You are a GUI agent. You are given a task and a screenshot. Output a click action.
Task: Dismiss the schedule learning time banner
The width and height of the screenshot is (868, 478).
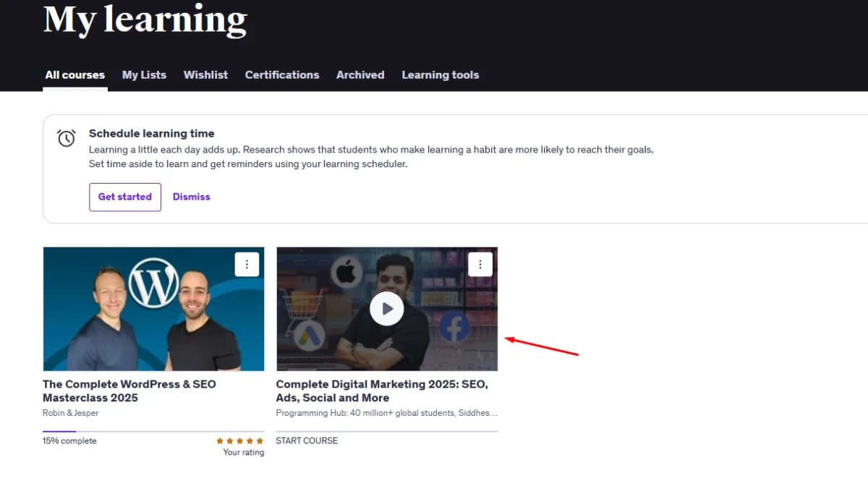tap(192, 197)
